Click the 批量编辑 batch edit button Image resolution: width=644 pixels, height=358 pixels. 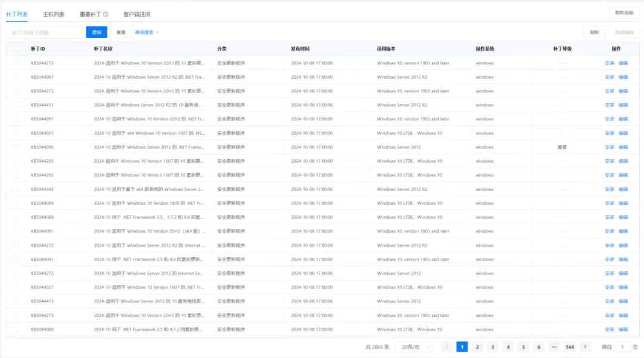624,32
